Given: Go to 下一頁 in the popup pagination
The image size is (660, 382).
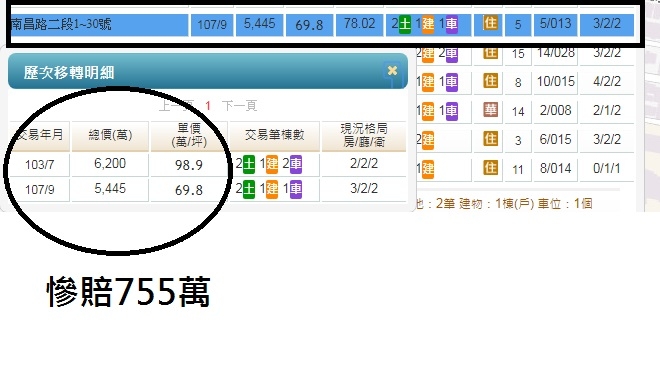Looking at the screenshot, I should coord(239,106).
